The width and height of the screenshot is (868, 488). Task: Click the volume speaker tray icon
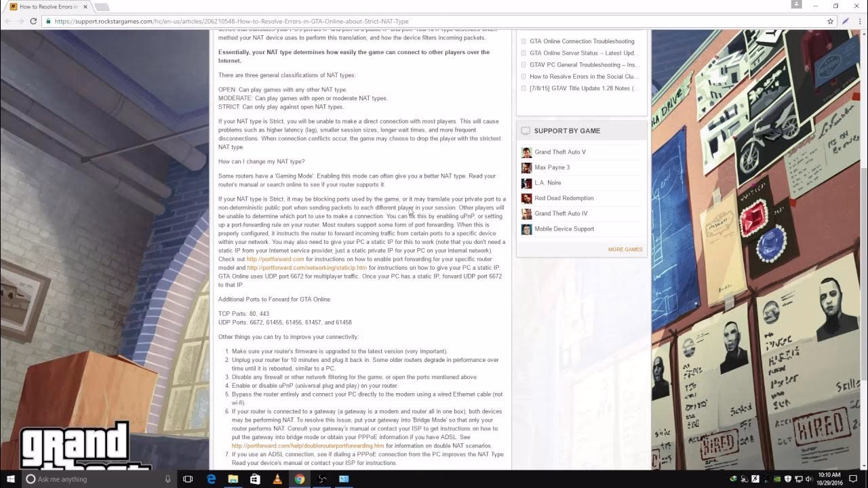coord(808,479)
